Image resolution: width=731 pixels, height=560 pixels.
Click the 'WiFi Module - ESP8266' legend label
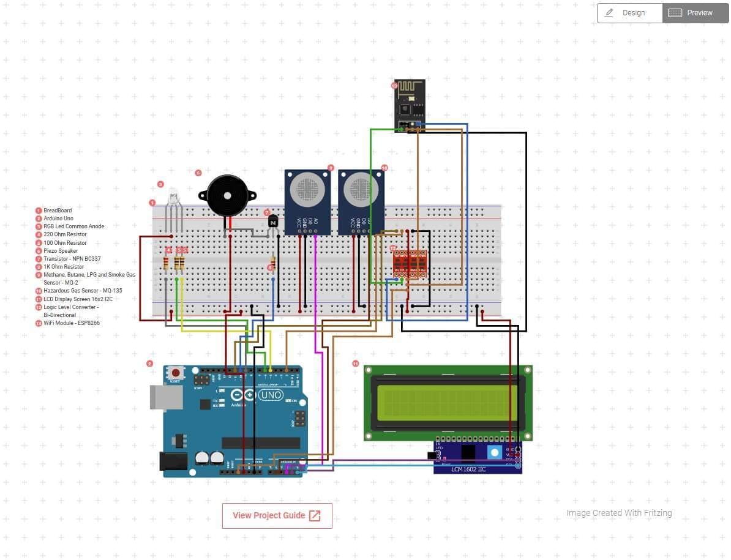(72, 323)
